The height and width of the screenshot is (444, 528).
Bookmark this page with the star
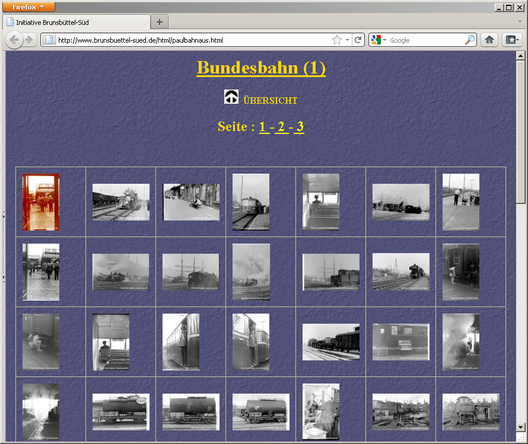pos(337,40)
